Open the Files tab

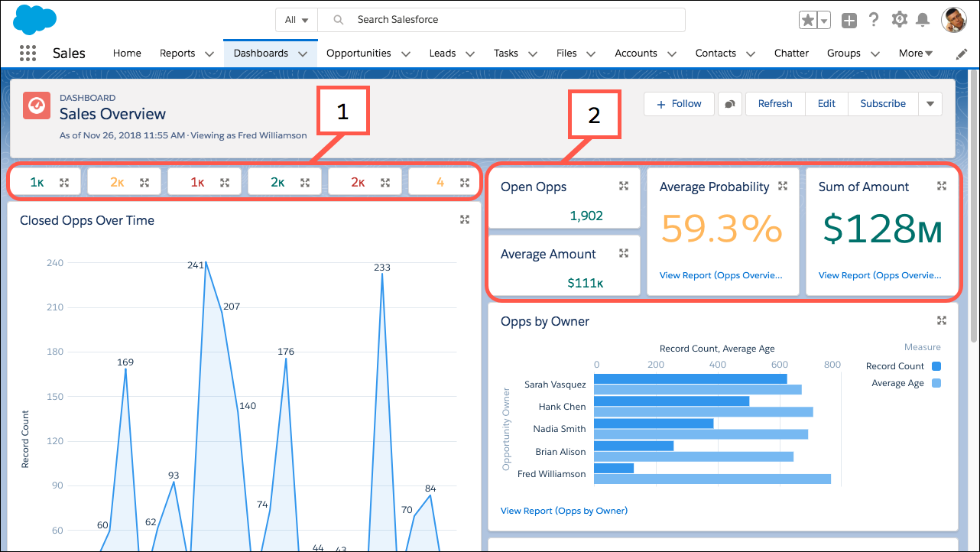point(566,54)
